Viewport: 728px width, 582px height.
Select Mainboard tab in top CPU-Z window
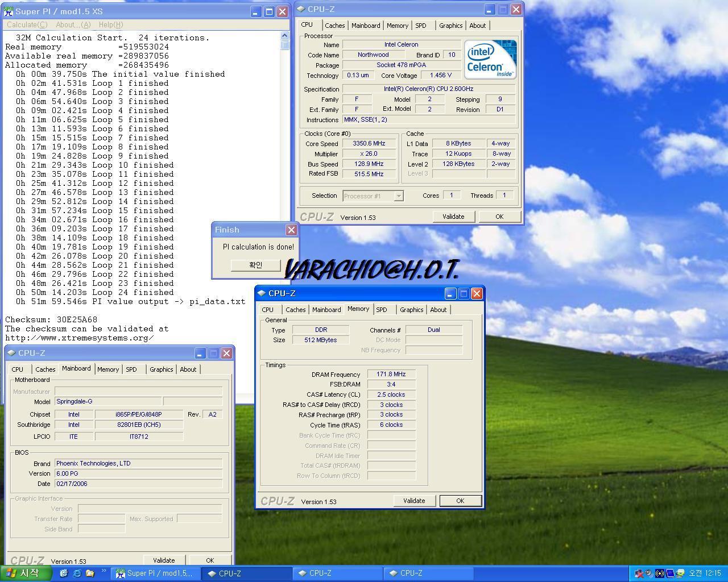[x=365, y=26]
